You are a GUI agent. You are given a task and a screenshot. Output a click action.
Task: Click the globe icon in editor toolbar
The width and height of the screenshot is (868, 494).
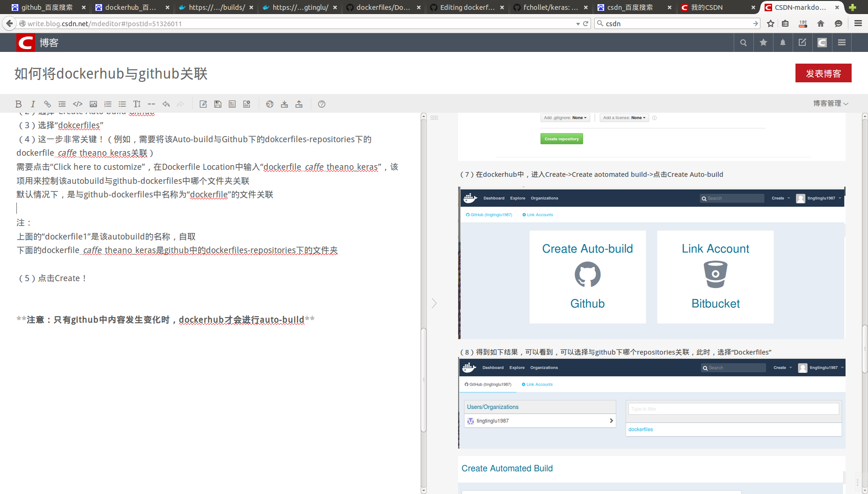(x=270, y=104)
